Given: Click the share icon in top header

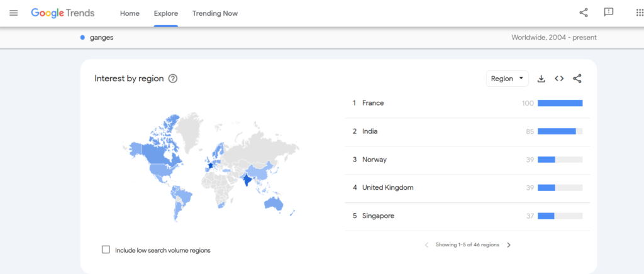Looking at the screenshot, I should coord(584,13).
